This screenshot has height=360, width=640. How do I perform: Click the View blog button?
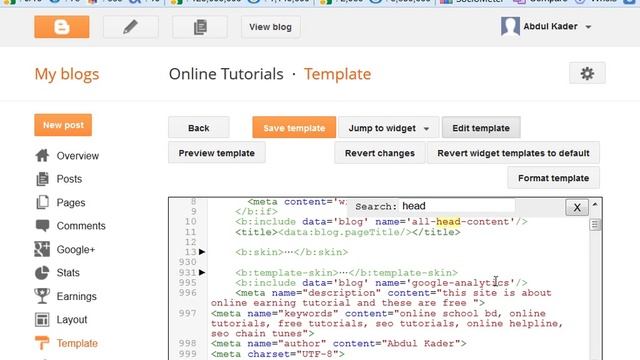tap(271, 27)
